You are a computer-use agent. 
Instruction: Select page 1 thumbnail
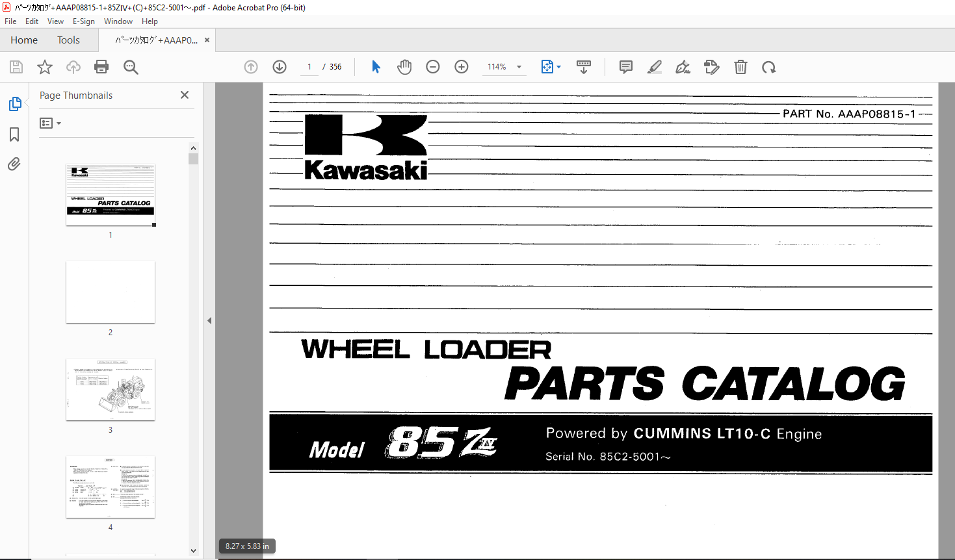[x=111, y=195]
